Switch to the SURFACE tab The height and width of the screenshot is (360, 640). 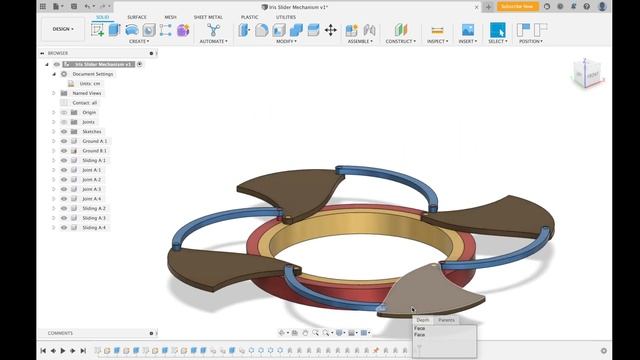coord(137,17)
